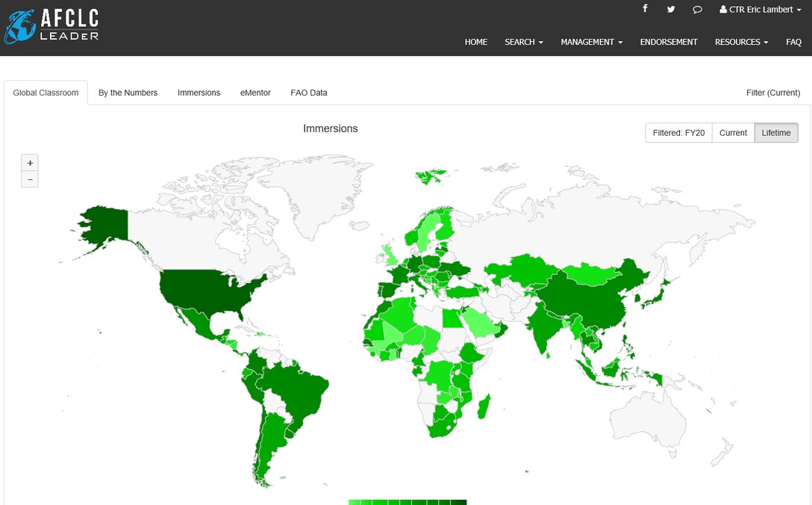This screenshot has width=812, height=505.
Task: Click the ENDORSEMENT nav link
Action: click(669, 42)
